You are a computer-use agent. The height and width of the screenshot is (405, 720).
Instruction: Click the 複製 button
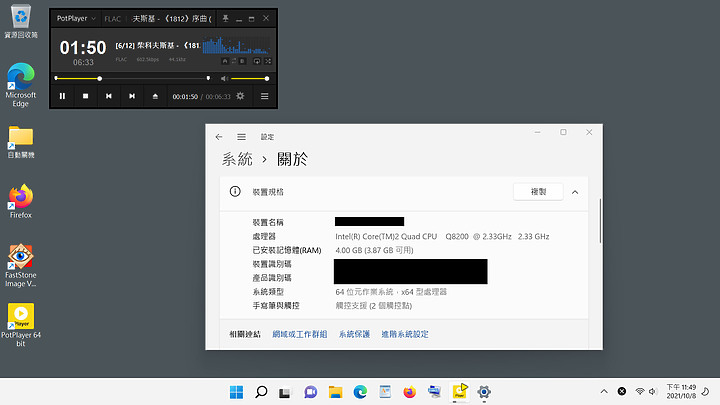pos(538,191)
